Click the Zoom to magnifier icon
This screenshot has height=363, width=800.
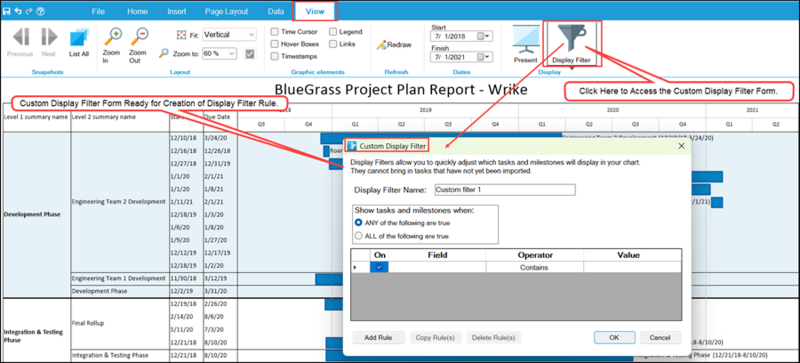(x=164, y=53)
